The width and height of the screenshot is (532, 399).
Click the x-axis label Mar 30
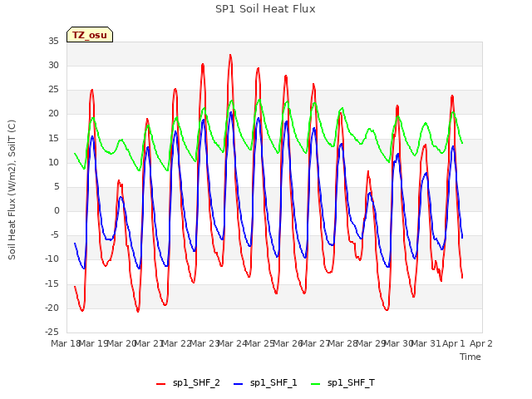[398, 343]
